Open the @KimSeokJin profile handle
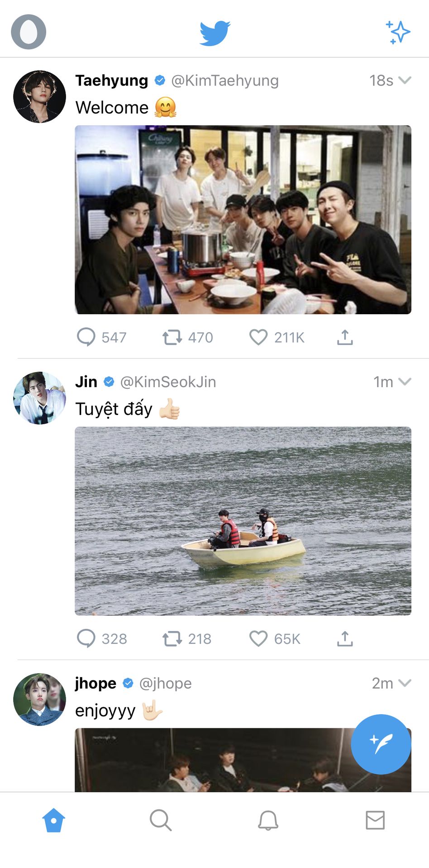 168,382
